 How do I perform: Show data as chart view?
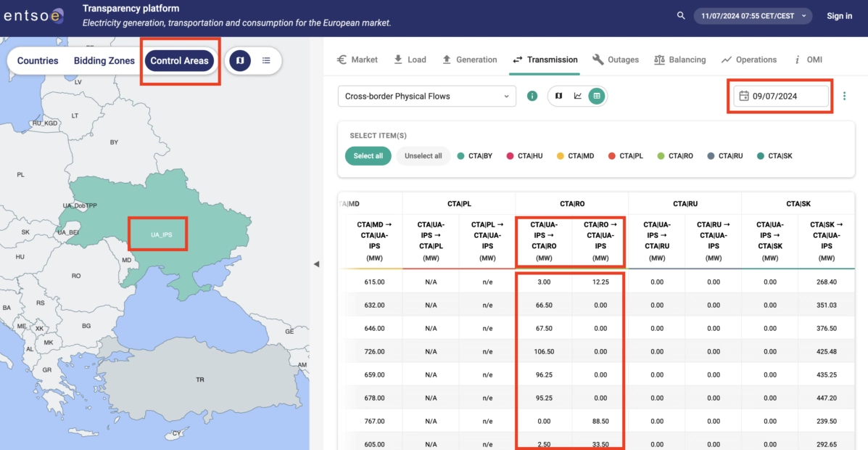577,96
